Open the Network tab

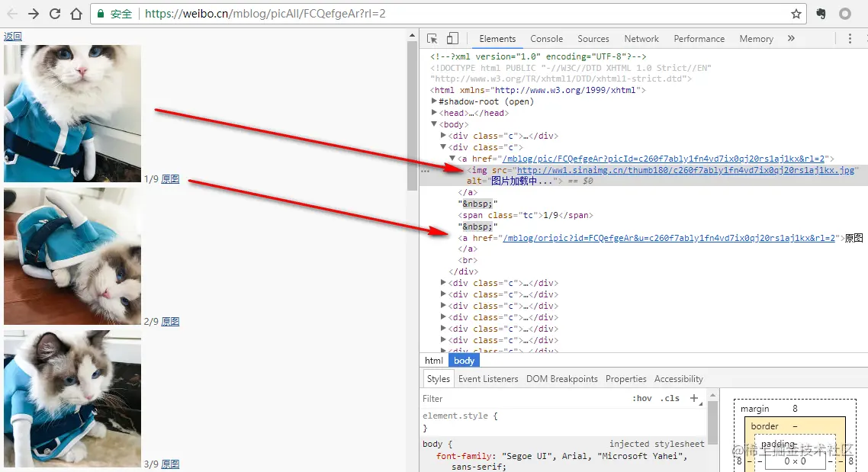pyautogui.click(x=641, y=39)
